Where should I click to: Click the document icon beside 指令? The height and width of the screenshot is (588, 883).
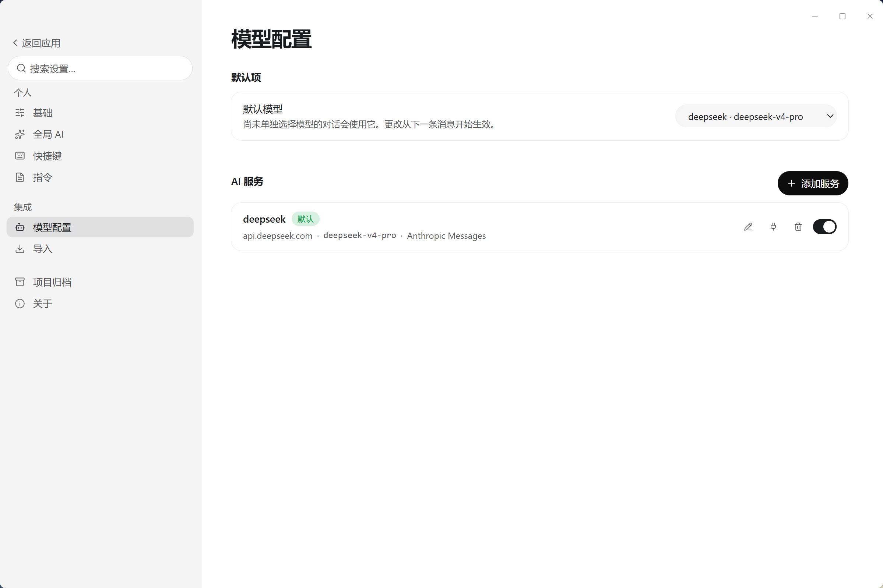(20, 177)
